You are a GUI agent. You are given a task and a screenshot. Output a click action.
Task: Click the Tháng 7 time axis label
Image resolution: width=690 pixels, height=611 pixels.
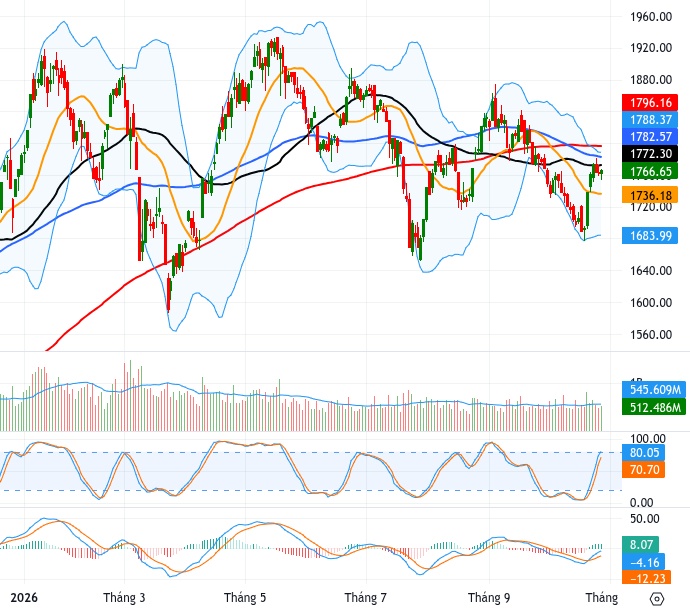[366, 598]
